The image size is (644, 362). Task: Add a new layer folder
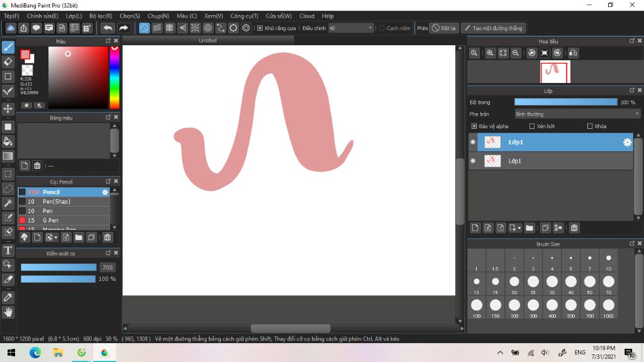click(x=530, y=228)
